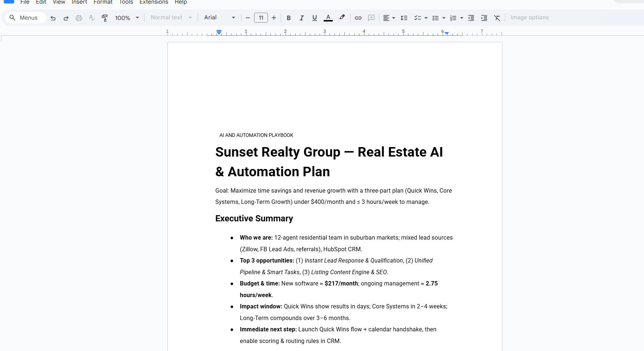Increase the paragraph indent
Viewport: 644px width, 351px height.
pos(484,18)
